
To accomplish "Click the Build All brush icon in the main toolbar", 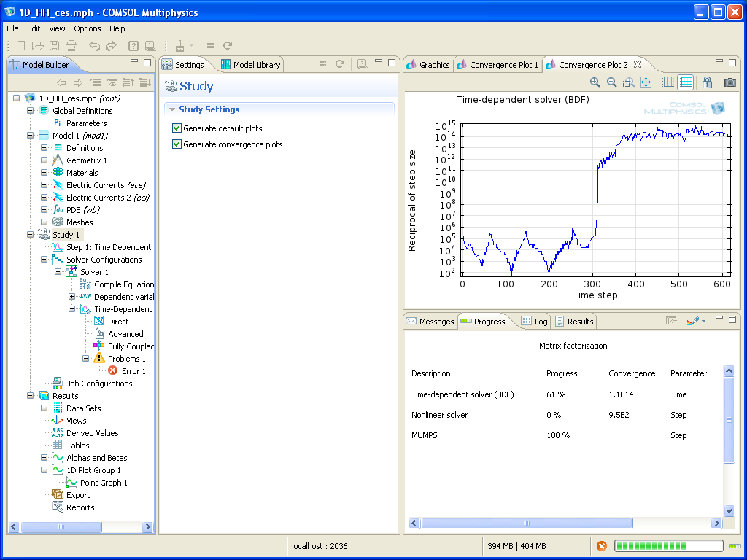I will tap(179, 46).
